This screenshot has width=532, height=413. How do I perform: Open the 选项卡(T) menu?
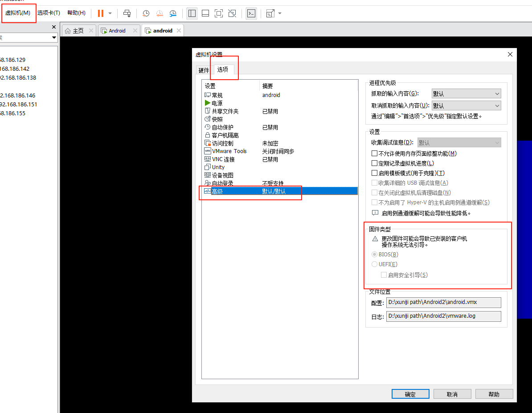pos(49,13)
